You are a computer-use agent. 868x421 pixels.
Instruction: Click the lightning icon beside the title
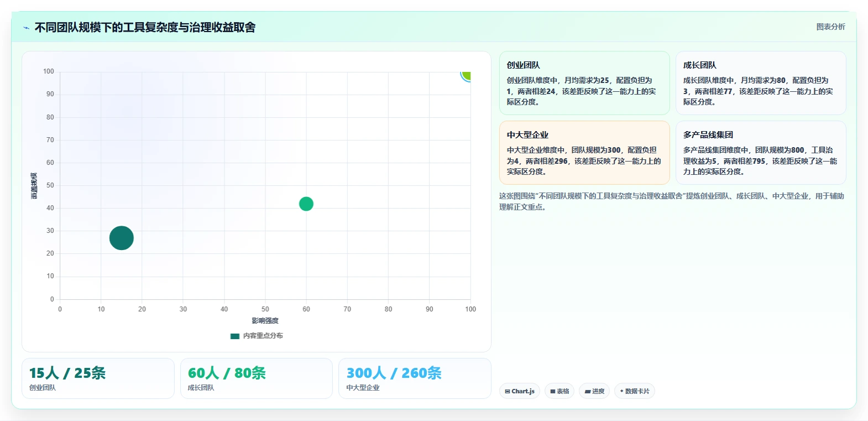click(26, 28)
